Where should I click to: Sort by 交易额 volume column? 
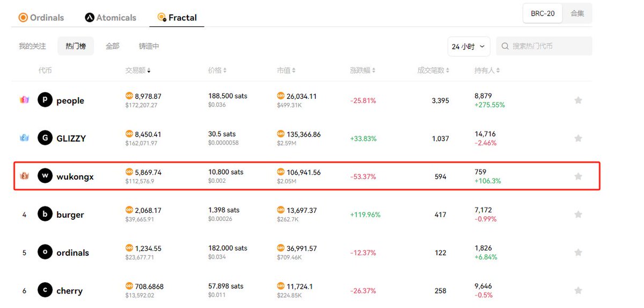(138, 70)
